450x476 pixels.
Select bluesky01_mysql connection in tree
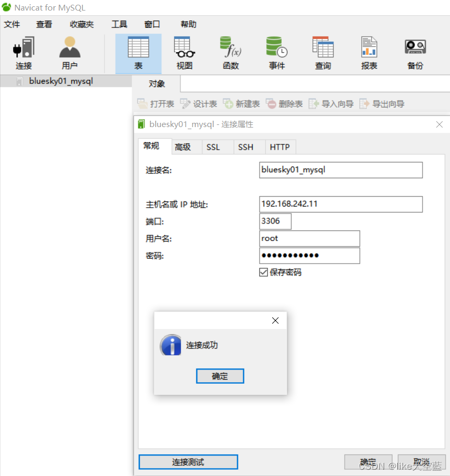pos(66,81)
